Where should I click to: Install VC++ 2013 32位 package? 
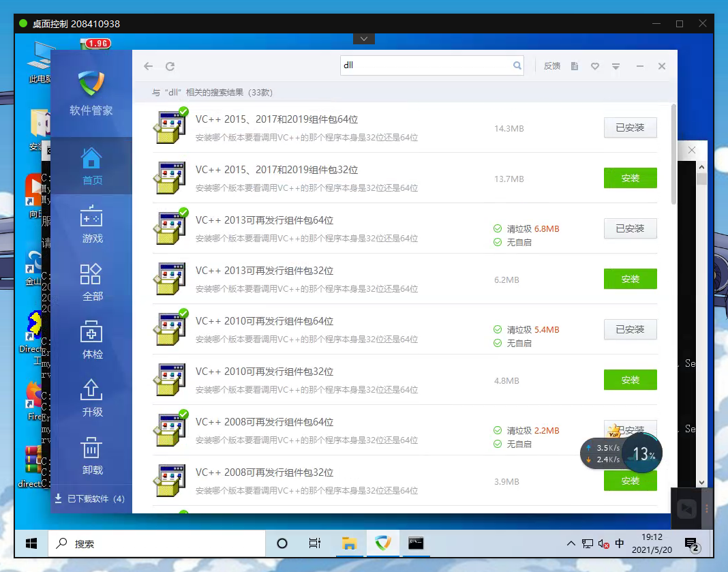pos(630,279)
